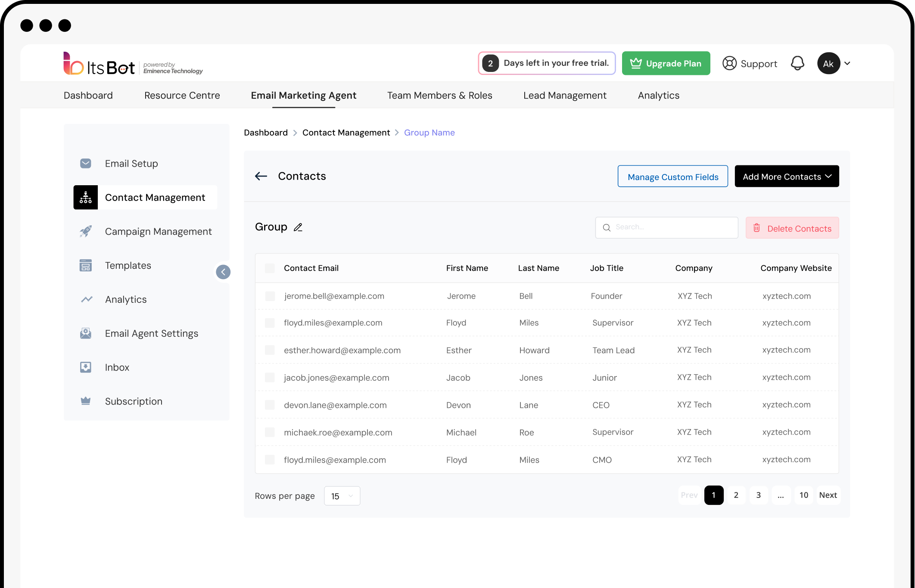Open Campaign Management from the sidebar
This screenshot has width=915, height=588.
(x=158, y=231)
